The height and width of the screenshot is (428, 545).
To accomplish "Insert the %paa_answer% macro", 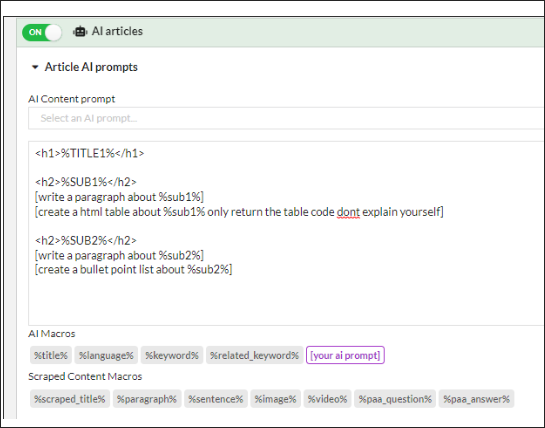I will (x=476, y=399).
